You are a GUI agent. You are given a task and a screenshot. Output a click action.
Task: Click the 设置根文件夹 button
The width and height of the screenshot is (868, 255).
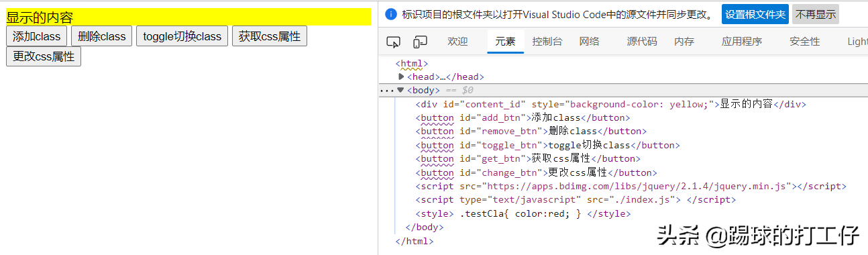pos(755,14)
